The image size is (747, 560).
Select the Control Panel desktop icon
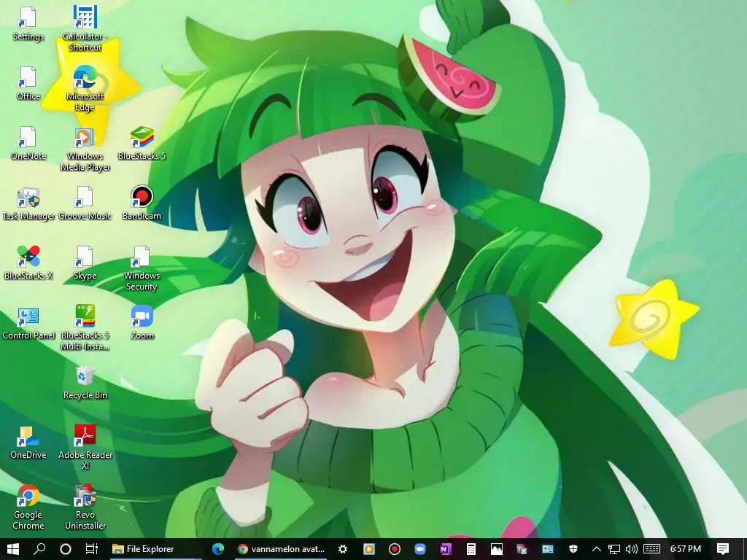click(x=28, y=323)
